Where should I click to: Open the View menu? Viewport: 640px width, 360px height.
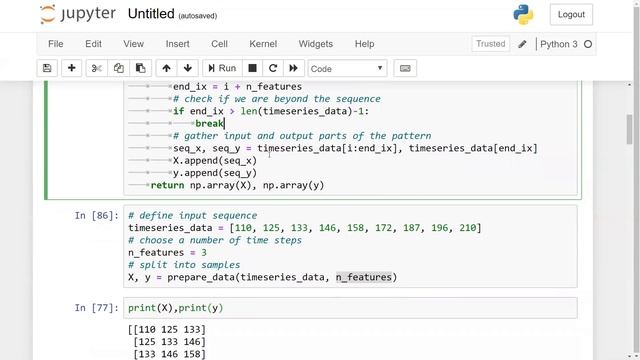[133, 44]
